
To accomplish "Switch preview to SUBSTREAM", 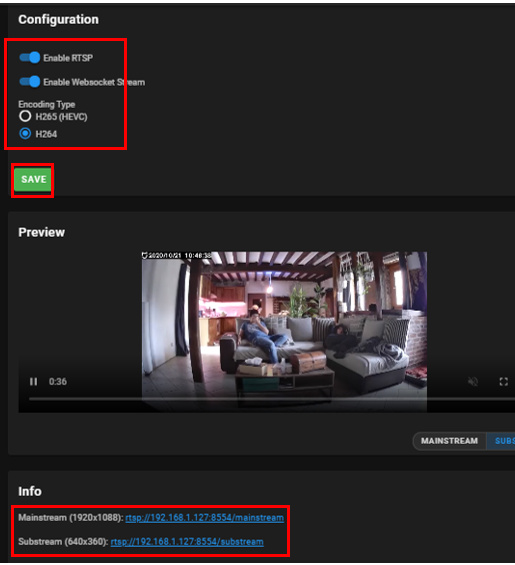I will click(501, 441).
